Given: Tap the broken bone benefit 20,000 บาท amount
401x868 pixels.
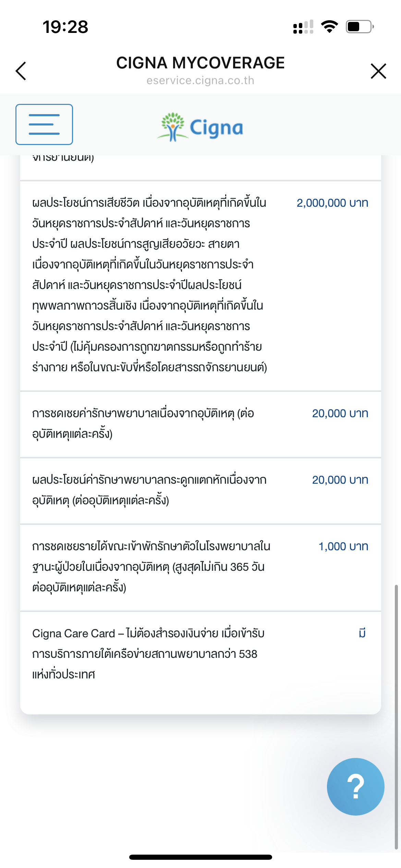Looking at the screenshot, I should (340, 480).
